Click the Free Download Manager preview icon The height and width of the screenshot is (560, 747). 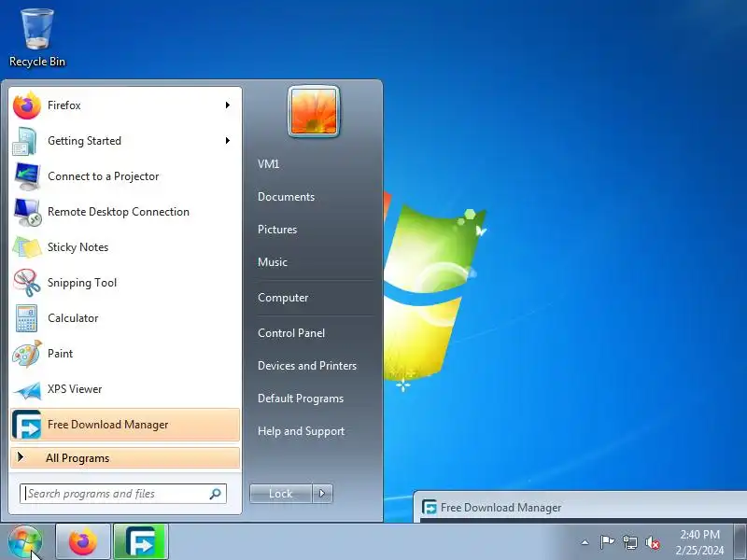tap(430, 508)
